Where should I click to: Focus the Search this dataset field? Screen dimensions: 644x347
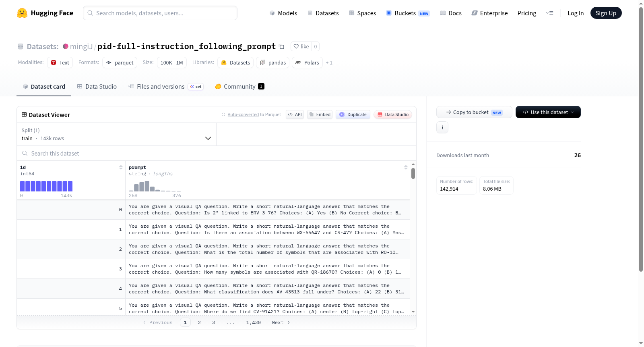pyautogui.click(x=217, y=153)
